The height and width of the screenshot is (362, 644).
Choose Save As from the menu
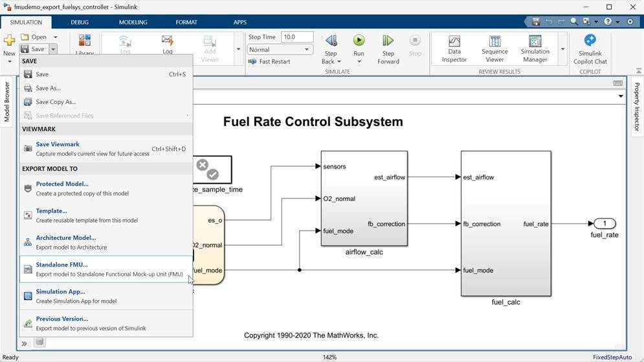pos(48,88)
